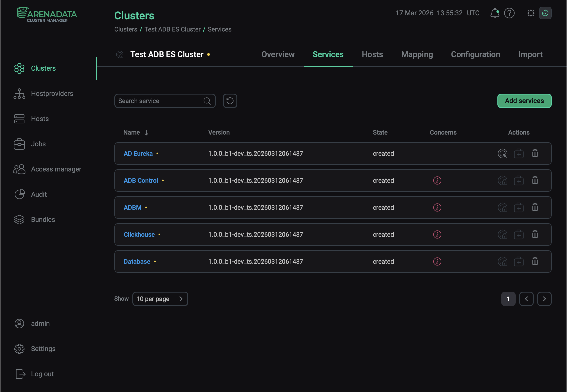Delete the Clickhouse service via trash icon
Image resolution: width=567 pixels, height=392 pixels.
(535, 234)
